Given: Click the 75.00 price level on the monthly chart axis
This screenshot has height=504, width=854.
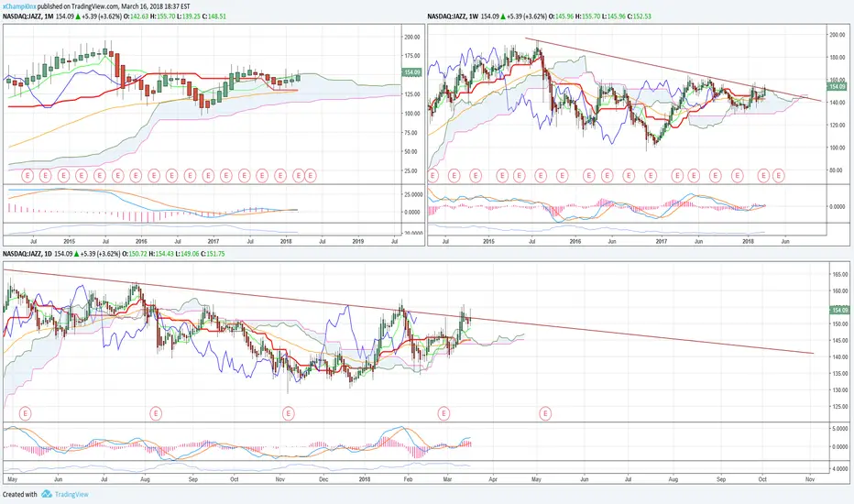Looking at the screenshot, I should click(x=413, y=132).
